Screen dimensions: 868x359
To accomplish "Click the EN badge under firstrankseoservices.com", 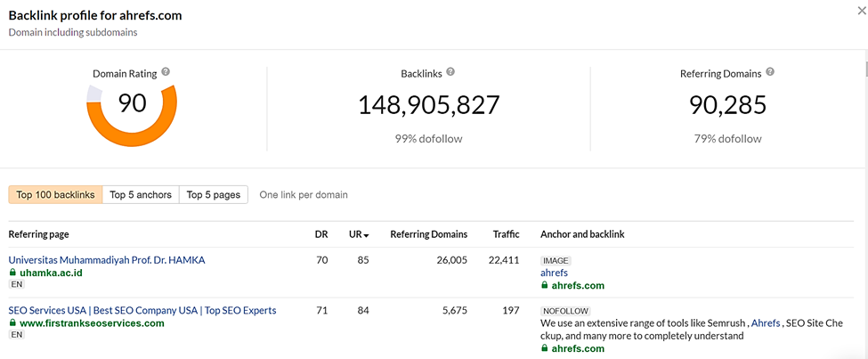I will click(x=17, y=335).
